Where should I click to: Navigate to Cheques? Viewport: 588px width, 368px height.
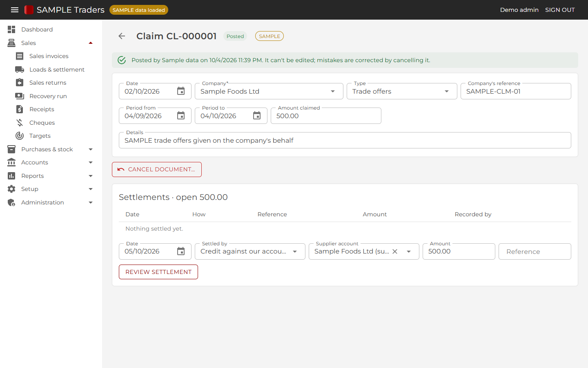pos(42,123)
